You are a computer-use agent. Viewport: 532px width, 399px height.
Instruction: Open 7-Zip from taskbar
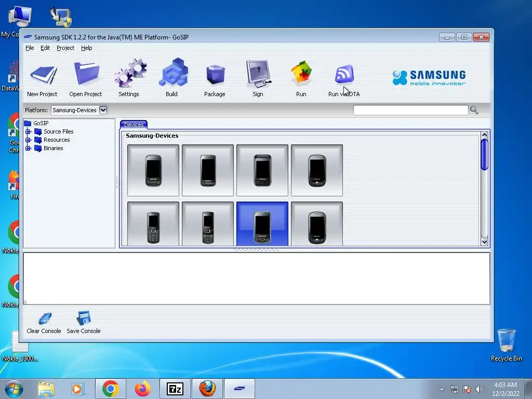175,389
